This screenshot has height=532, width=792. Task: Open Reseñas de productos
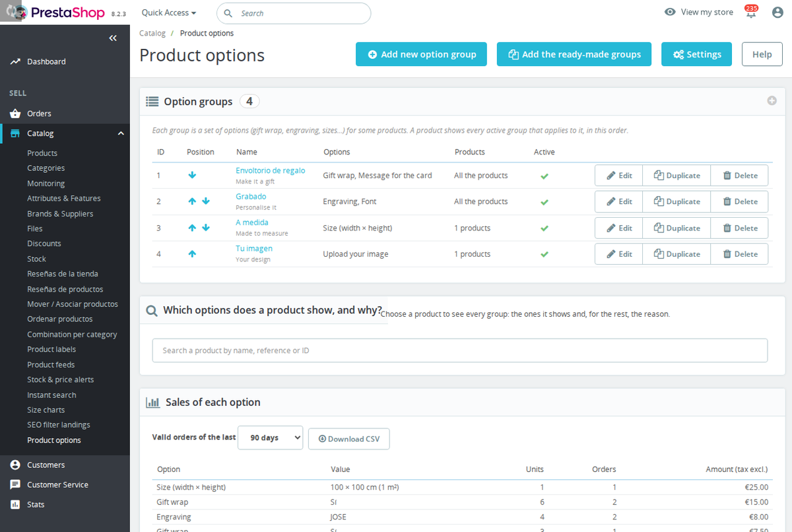coord(65,289)
